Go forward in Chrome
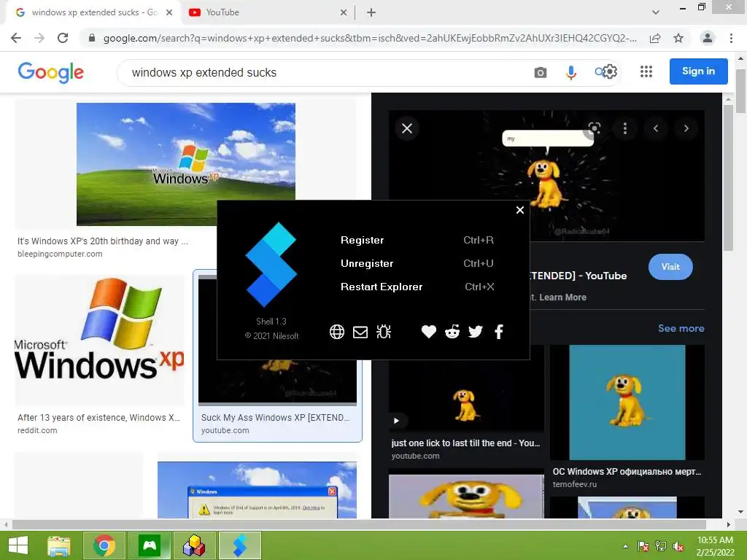Screen dimensions: 747x560 (x=39, y=38)
